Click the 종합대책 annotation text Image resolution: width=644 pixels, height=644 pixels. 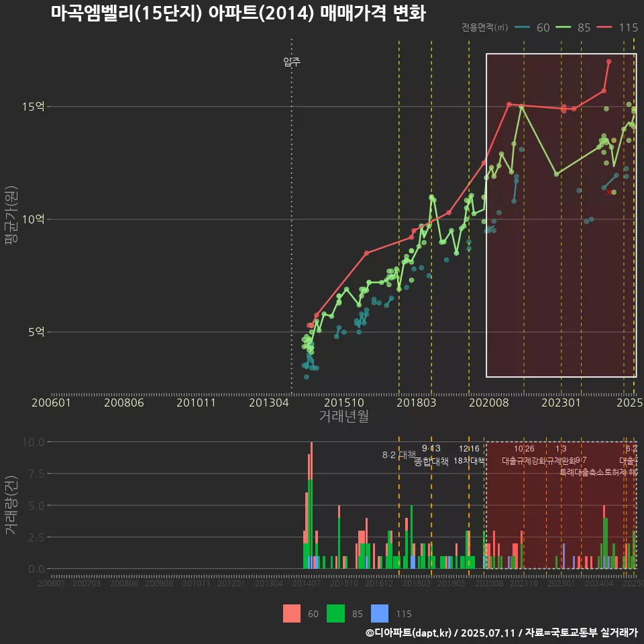tap(431, 462)
